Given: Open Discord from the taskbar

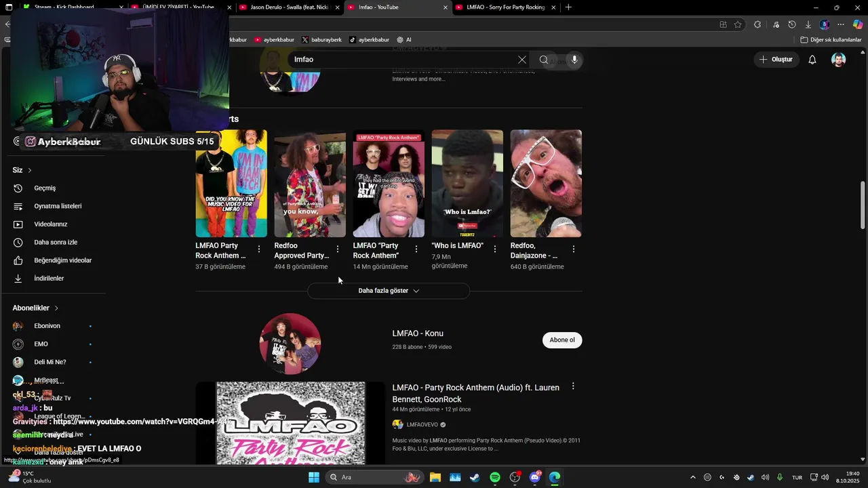Looking at the screenshot, I should [x=535, y=477].
